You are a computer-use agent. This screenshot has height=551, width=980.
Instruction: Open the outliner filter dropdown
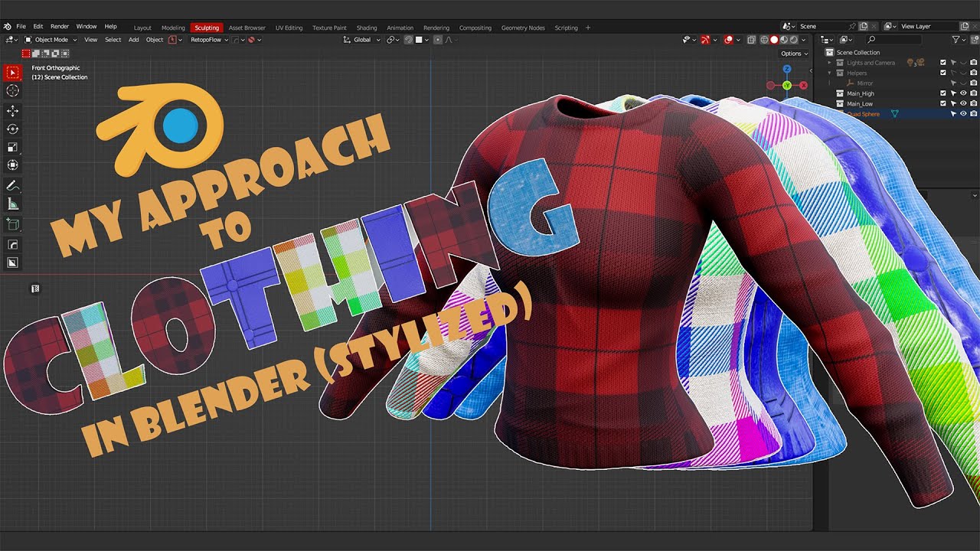click(959, 40)
